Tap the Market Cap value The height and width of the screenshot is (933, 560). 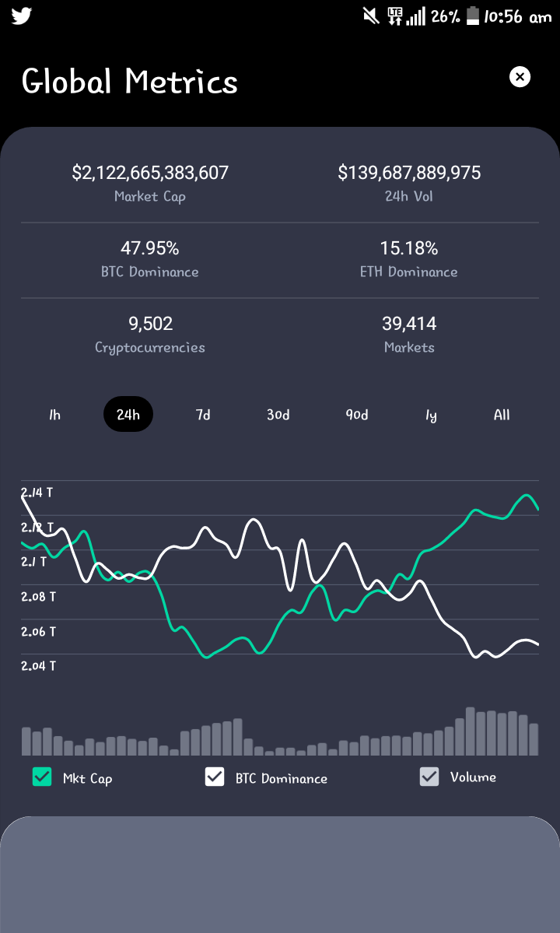coord(150,173)
